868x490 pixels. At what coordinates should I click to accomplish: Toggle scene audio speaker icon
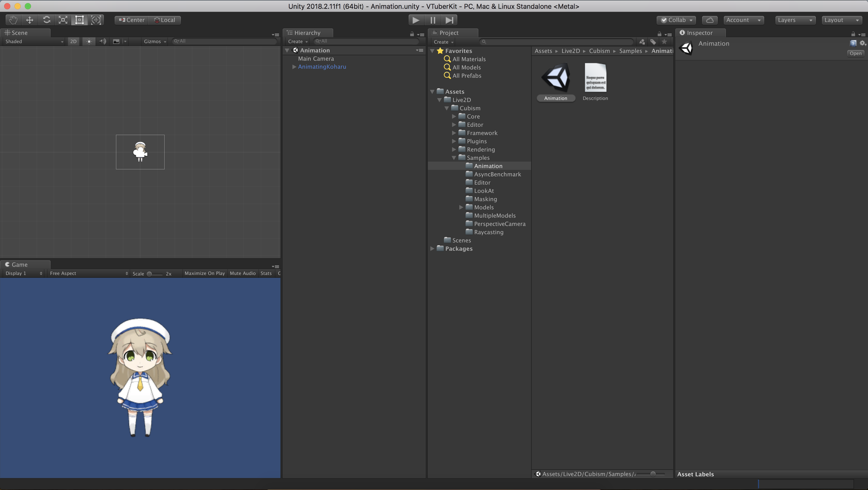tap(103, 41)
